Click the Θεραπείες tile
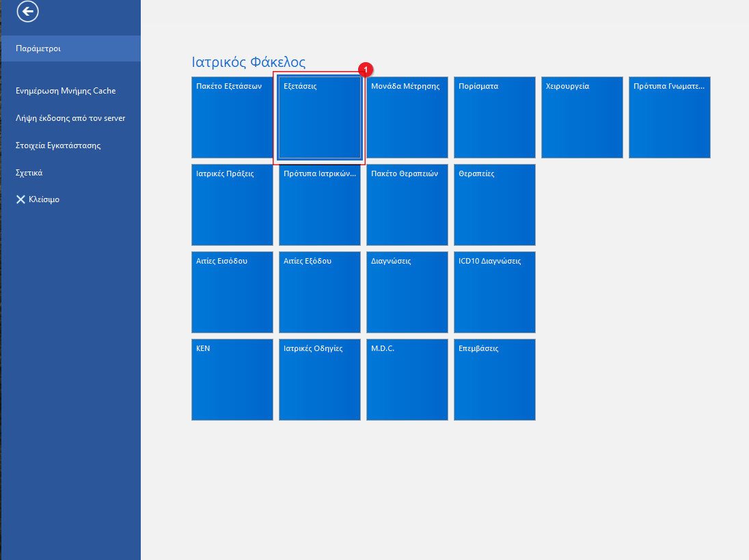This screenshot has height=560, width=749. tap(495, 205)
